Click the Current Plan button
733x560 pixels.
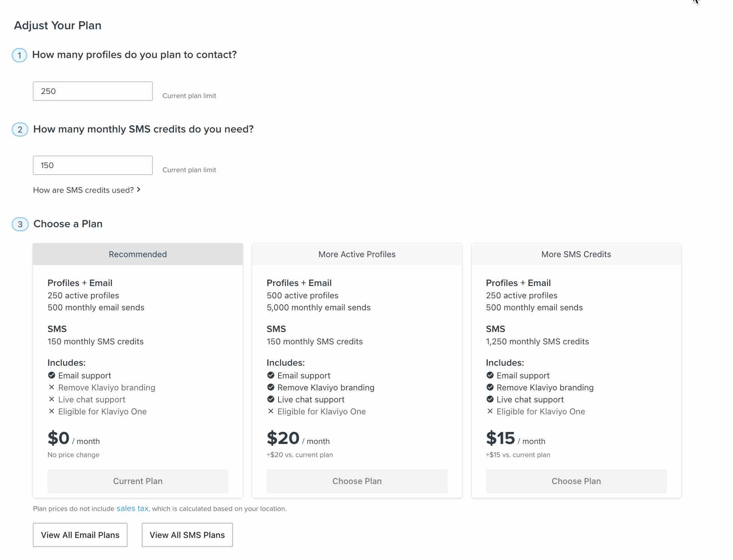tap(138, 481)
